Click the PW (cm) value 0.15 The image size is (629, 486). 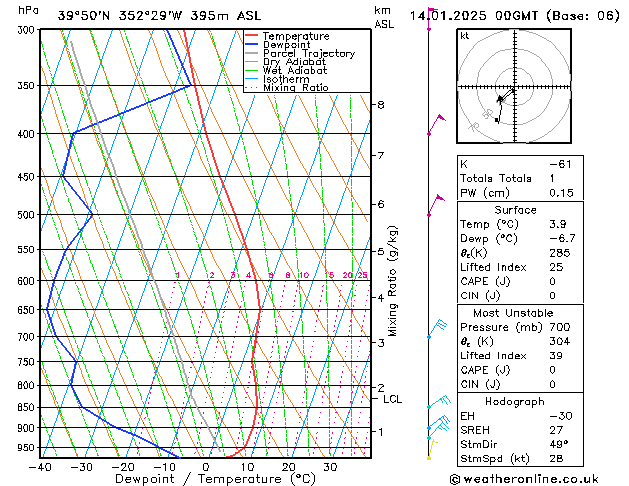click(561, 193)
